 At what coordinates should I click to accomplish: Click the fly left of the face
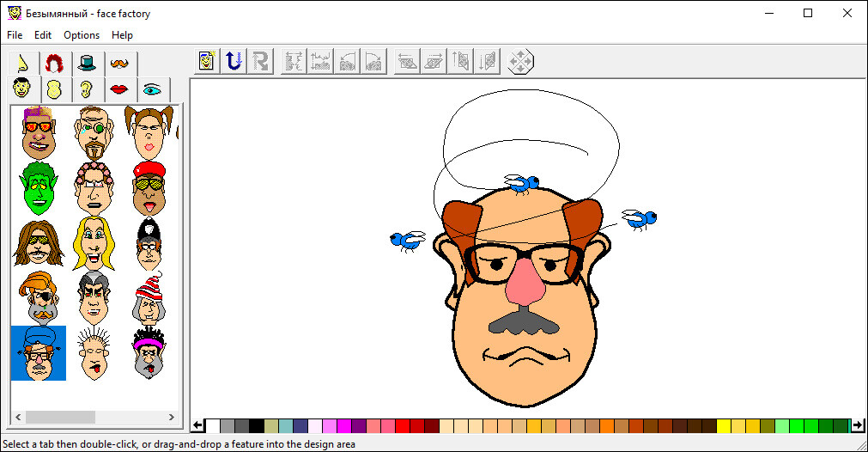click(x=408, y=241)
